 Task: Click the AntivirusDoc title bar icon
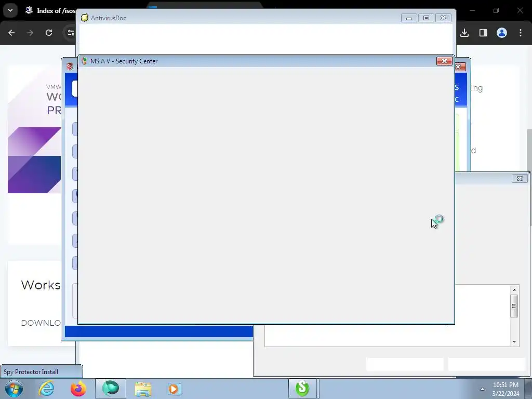85,18
